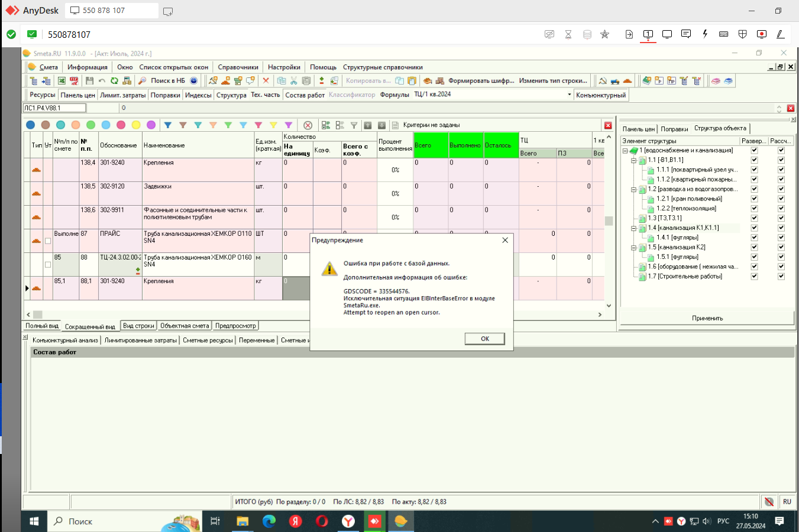Toggle Развер checkbox for 1.2.1 кран поливочный
Image resolution: width=799 pixels, height=532 pixels.
tap(754, 199)
